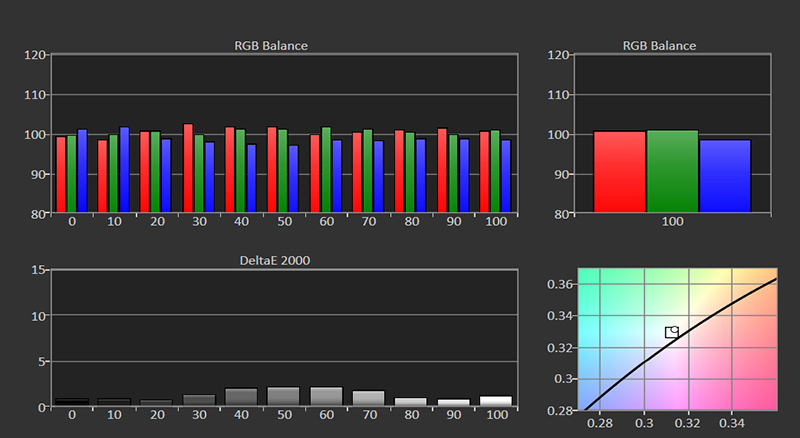Screen dimensions: 800x438
Task: Click the '15' axis label on DeltaE chart
Action: (x=38, y=270)
